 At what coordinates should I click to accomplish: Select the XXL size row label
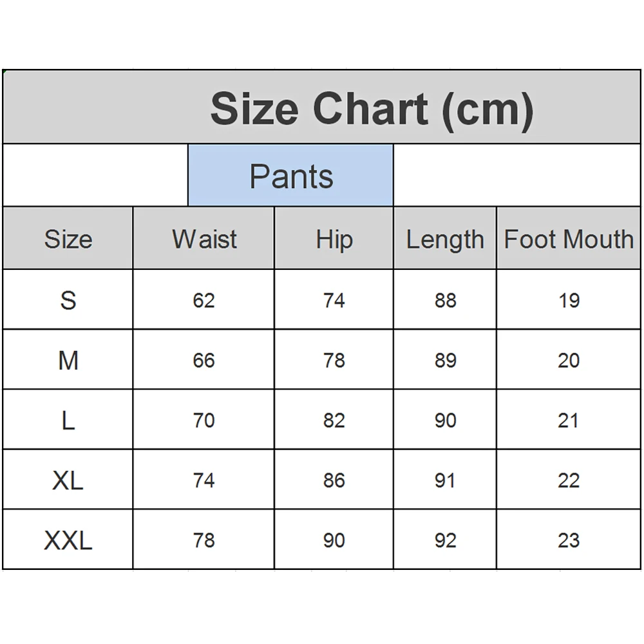click(x=68, y=540)
